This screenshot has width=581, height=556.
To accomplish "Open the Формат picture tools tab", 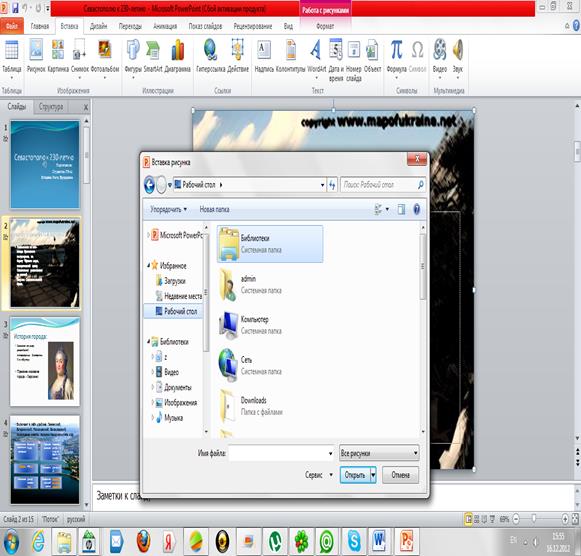I will 325,26.
